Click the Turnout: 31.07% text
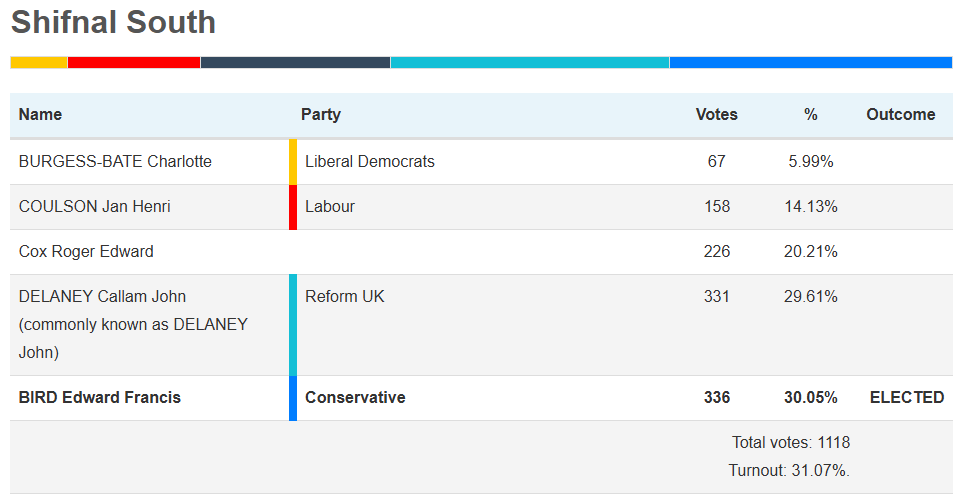Screen dimensions: 961x502 [x=789, y=470]
